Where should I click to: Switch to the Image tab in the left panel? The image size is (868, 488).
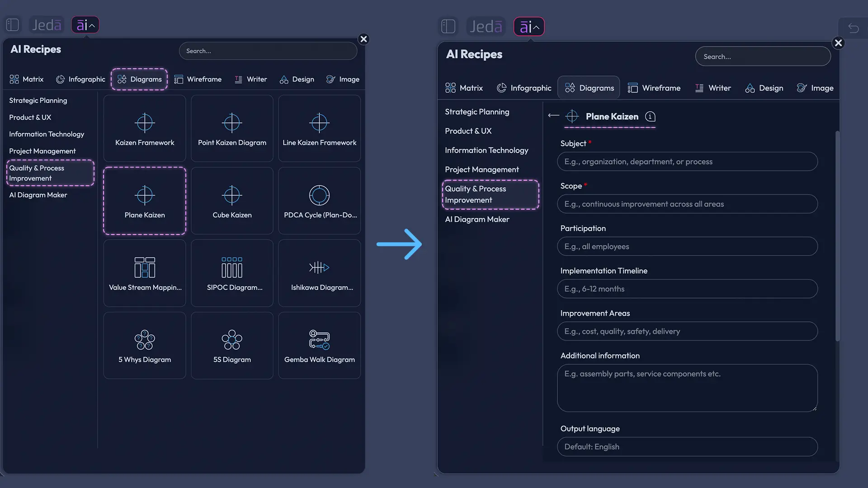[x=343, y=79]
